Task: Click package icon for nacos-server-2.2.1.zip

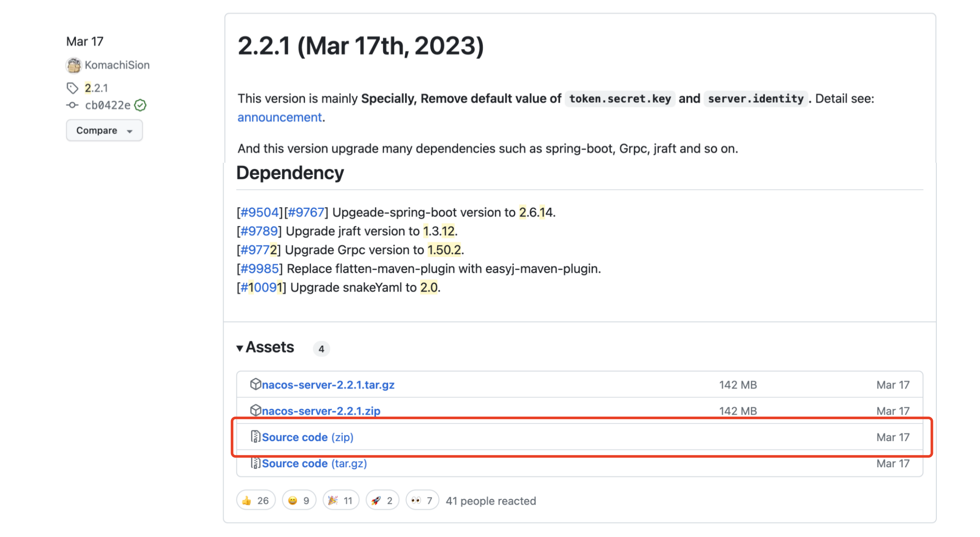Action: coord(255,410)
